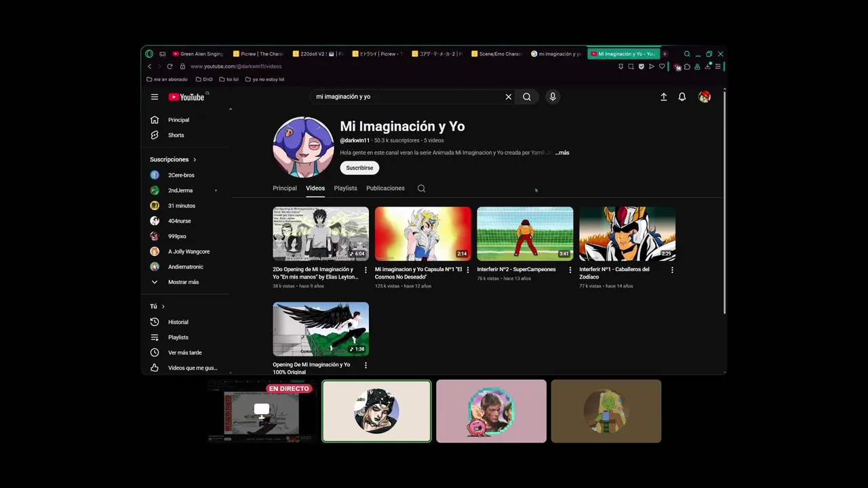Screen dimensions: 868x488
Task: Switch to the Z20doll V2 browser tab
Action: [318, 54]
